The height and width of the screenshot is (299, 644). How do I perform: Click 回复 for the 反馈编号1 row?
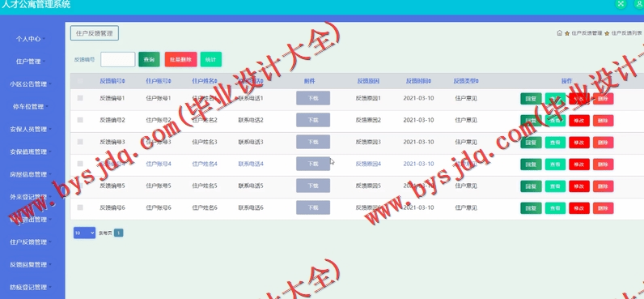click(531, 99)
